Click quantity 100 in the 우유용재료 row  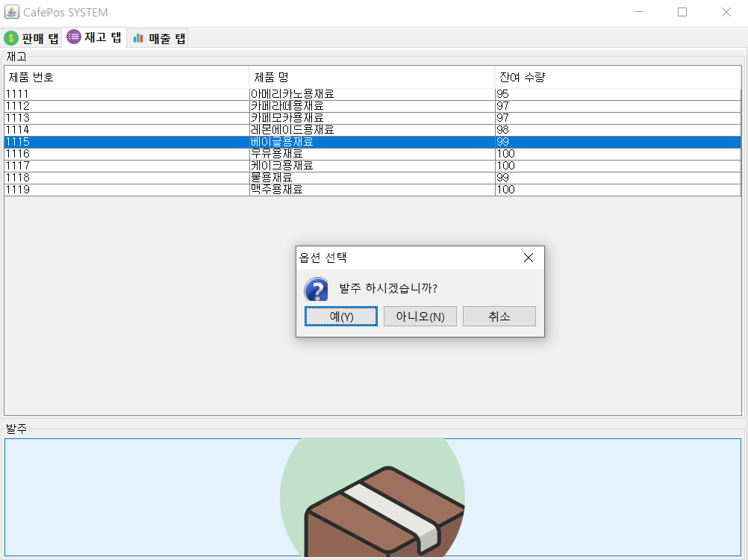tap(618, 154)
